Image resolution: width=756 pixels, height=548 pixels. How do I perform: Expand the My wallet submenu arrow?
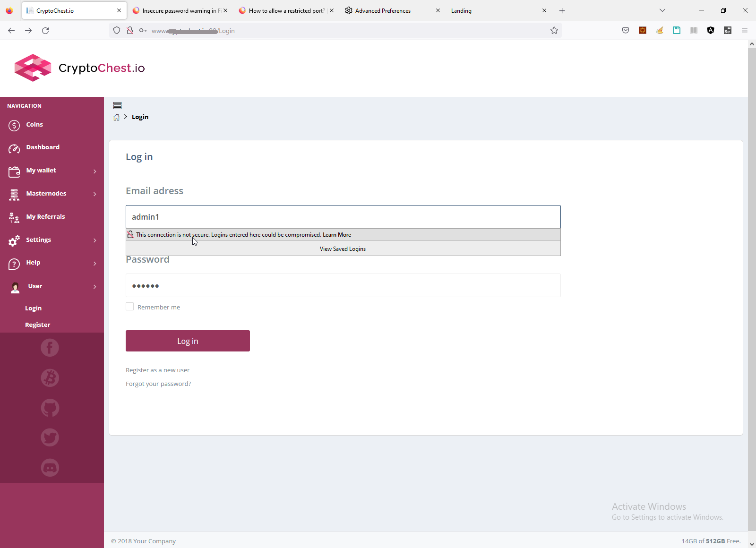coord(95,171)
